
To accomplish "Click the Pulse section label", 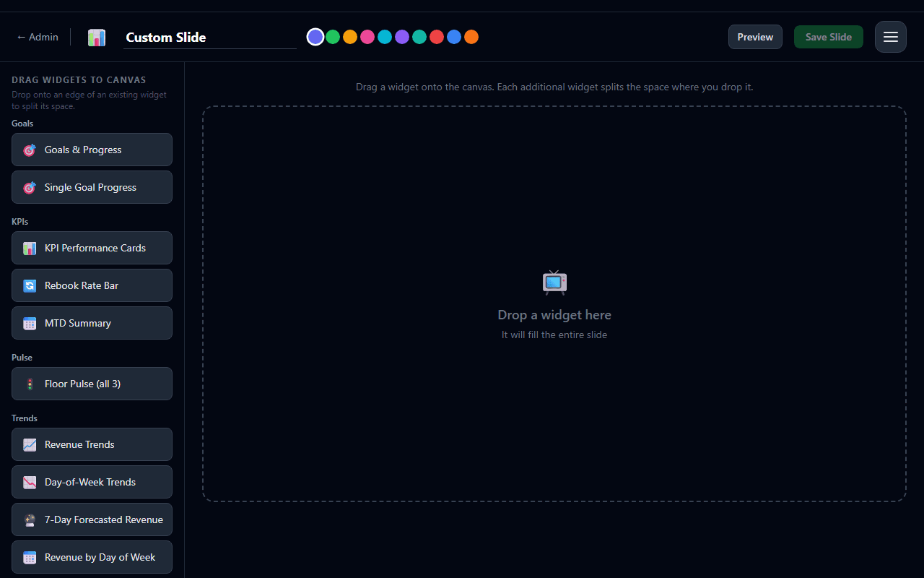I will (x=22, y=358).
